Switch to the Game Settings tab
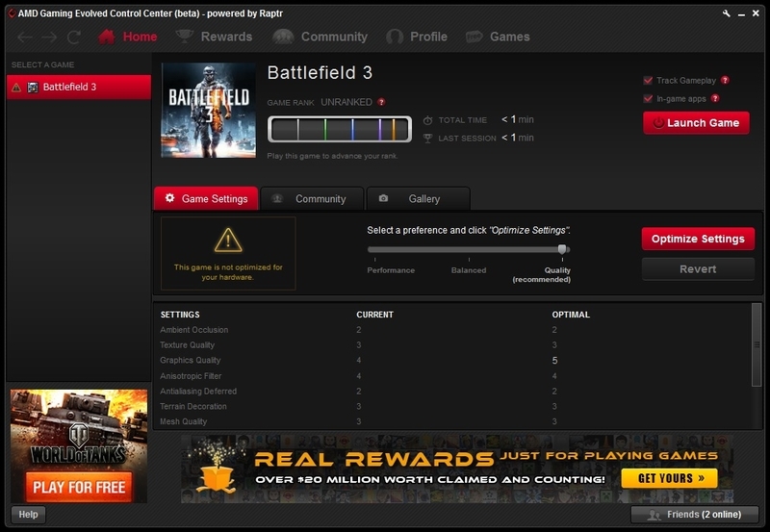 click(x=206, y=198)
